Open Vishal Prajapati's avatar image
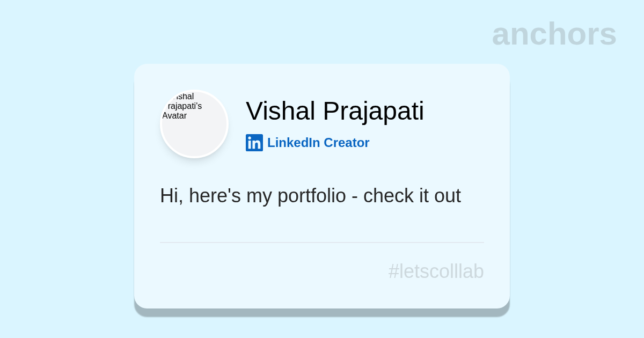This screenshot has height=338, width=644. tap(194, 124)
